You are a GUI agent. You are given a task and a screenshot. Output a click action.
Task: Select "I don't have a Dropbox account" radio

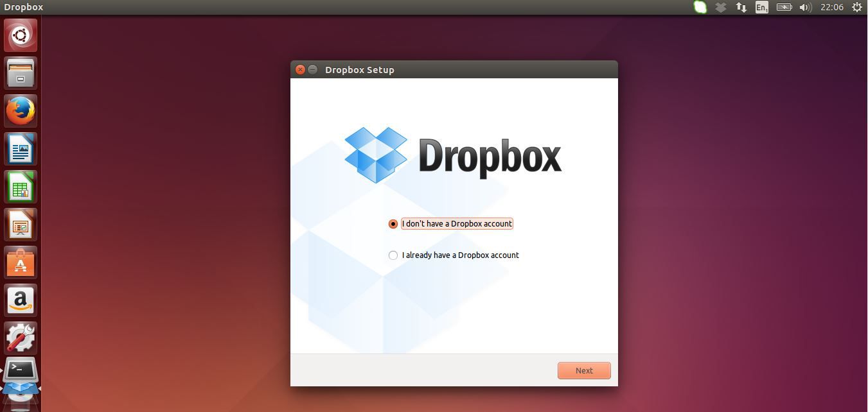393,224
